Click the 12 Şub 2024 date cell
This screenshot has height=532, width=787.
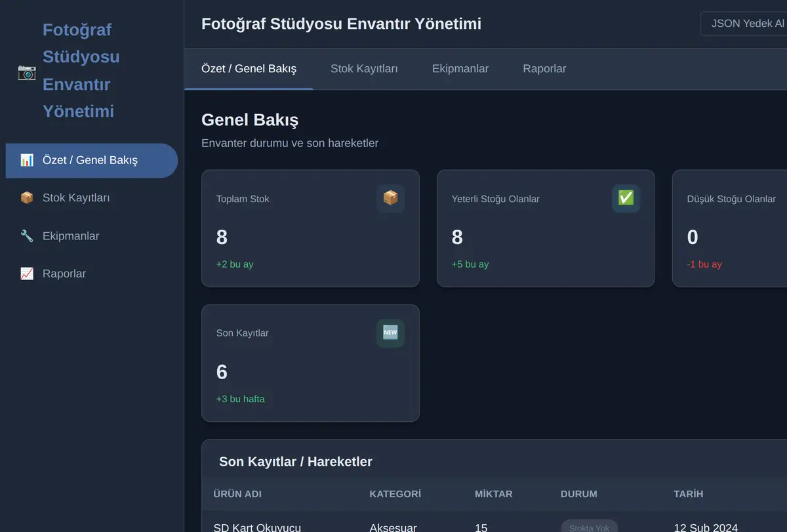(706, 526)
